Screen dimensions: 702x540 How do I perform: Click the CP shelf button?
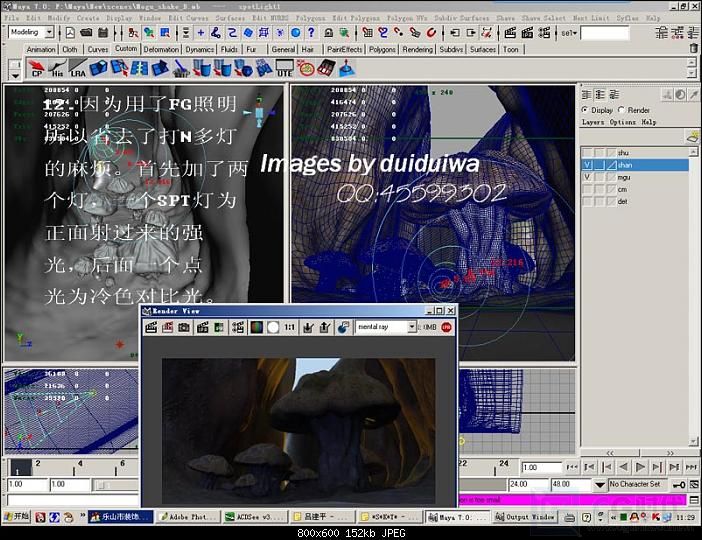36,69
